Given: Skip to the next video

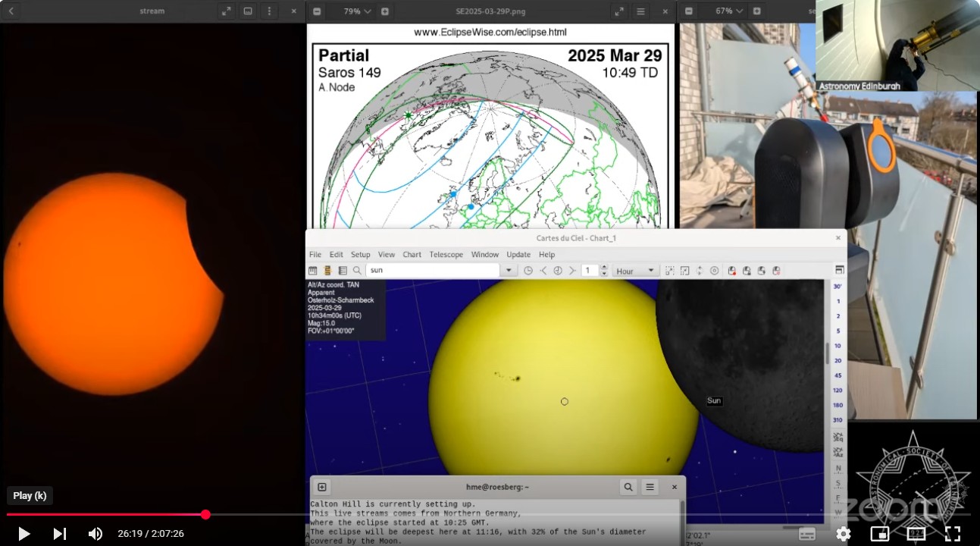Looking at the screenshot, I should point(60,534).
